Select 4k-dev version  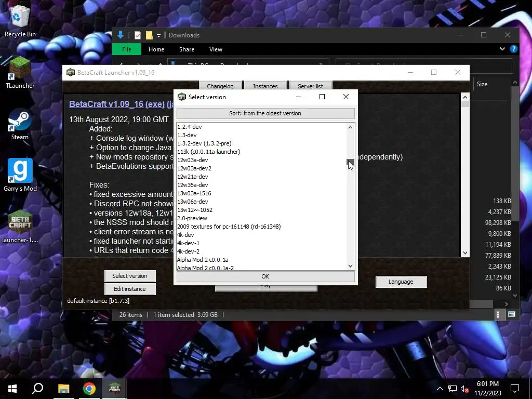click(261, 235)
